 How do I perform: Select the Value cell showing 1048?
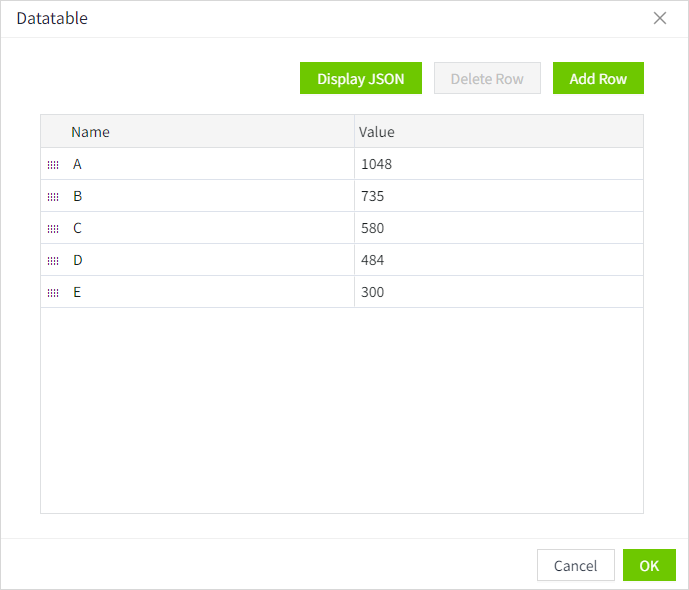click(498, 164)
